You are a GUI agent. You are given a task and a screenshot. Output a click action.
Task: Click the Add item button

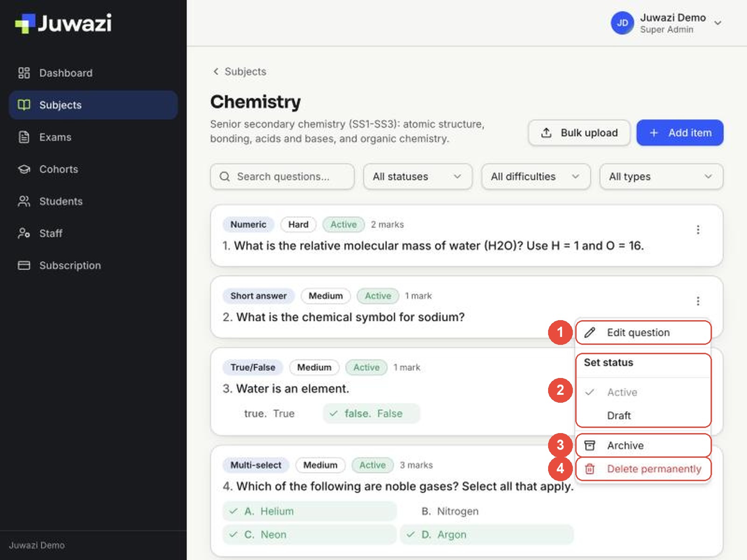click(680, 133)
